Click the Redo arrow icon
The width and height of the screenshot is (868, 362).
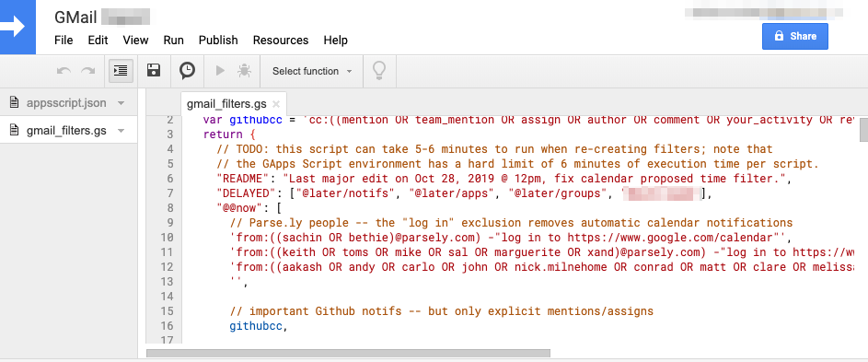tap(88, 71)
